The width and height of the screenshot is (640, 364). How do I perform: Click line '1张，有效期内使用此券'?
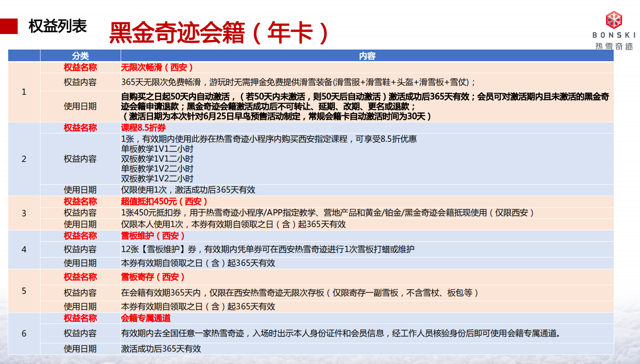click(269, 139)
